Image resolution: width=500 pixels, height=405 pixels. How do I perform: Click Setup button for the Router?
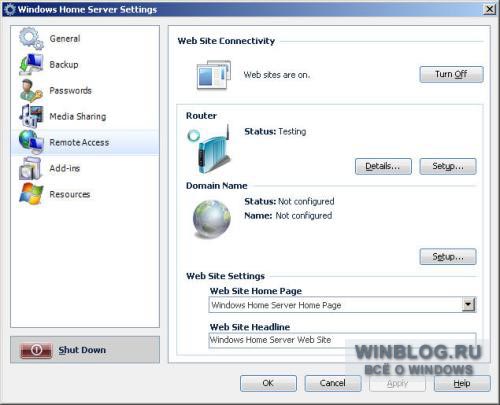click(x=448, y=166)
